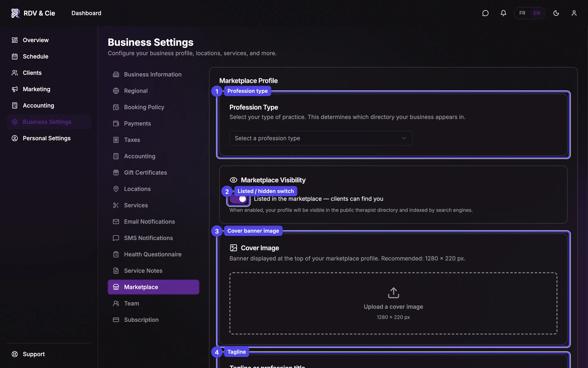Open Clients in the sidebar
Screen dimensions: 588x368
click(x=49, y=73)
